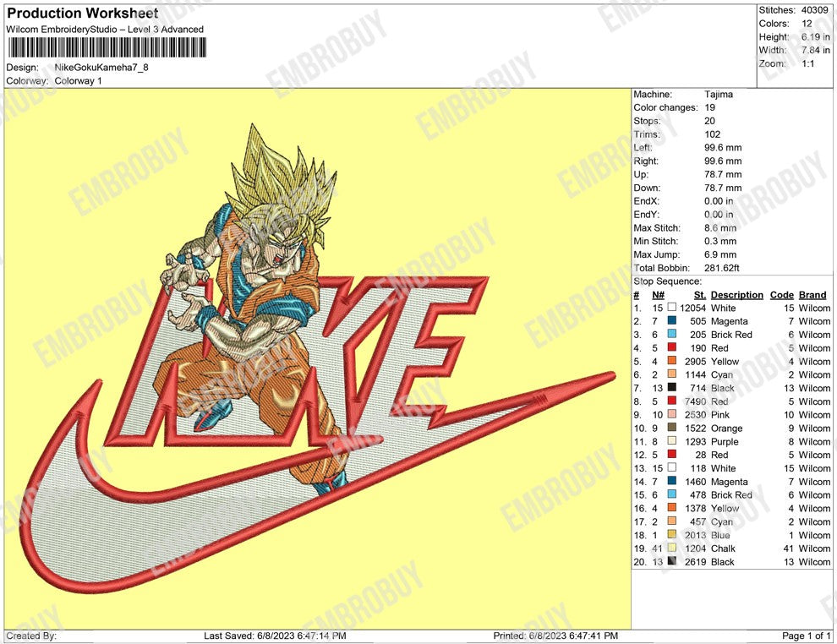Click the Min Stitch value 0.3 mm
Screen dimensions: 837x644
tap(720, 241)
